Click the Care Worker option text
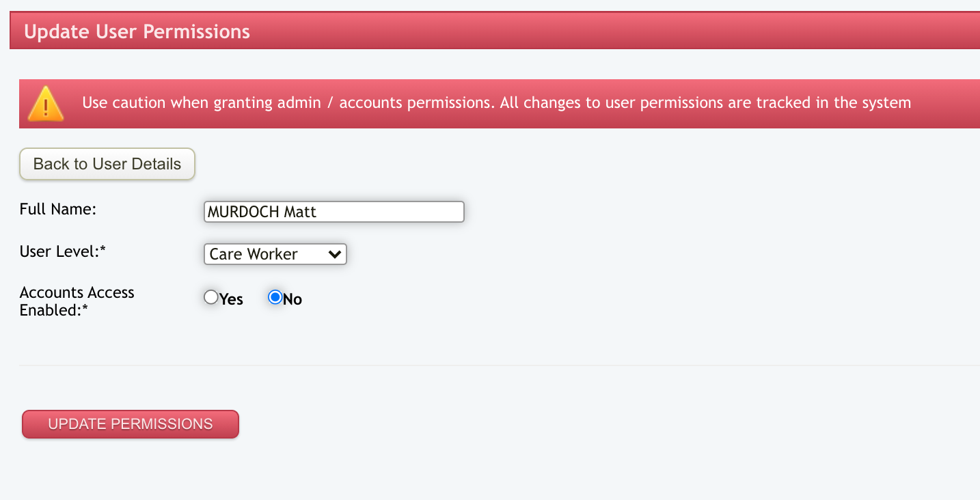The image size is (980, 500). tap(254, 254)
